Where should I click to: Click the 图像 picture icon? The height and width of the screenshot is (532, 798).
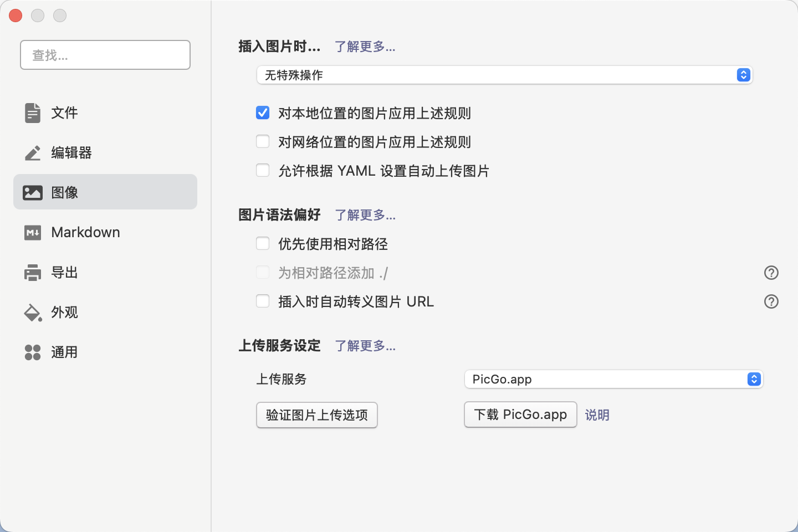point(33,192)
